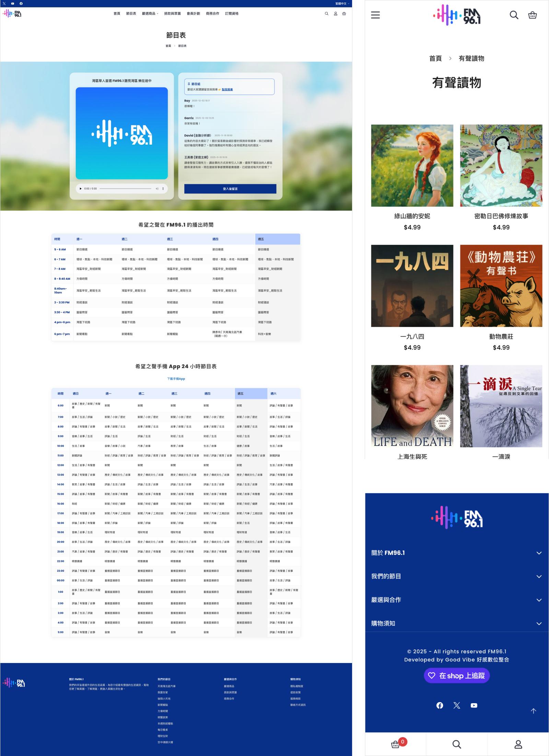This screenshot has width=549, height=756.
Task: Expand the 嚴選商品 menu dropdown
Action: point(150,14)
